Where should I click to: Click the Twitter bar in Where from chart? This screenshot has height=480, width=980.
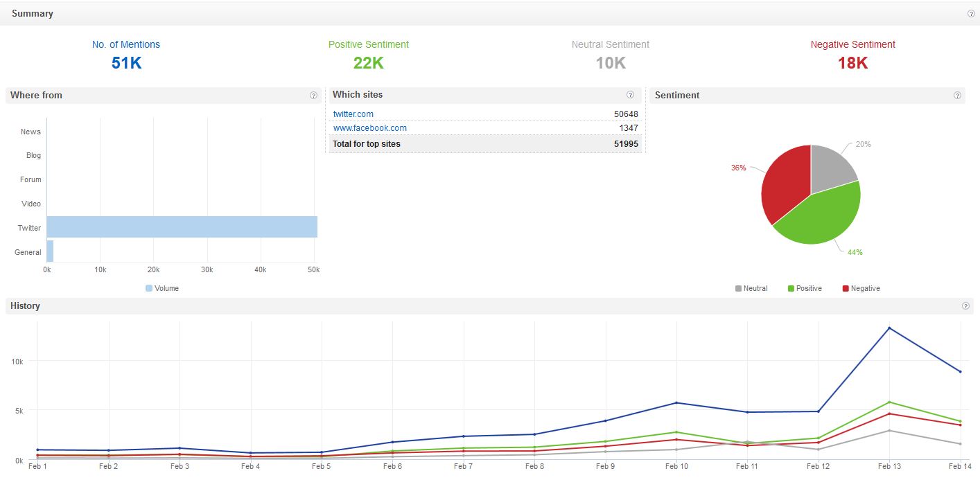click(182, 227)
